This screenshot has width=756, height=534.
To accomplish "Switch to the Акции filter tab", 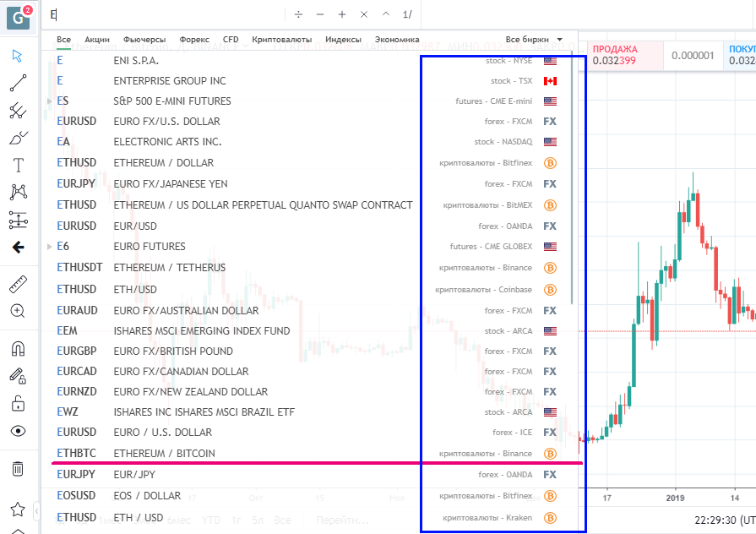I will [x=97, y=40].
